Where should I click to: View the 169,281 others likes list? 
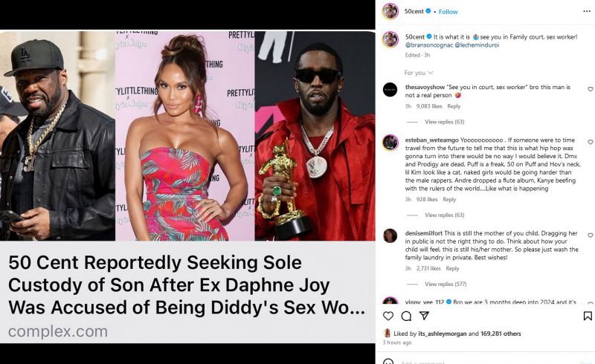[501, 334]
